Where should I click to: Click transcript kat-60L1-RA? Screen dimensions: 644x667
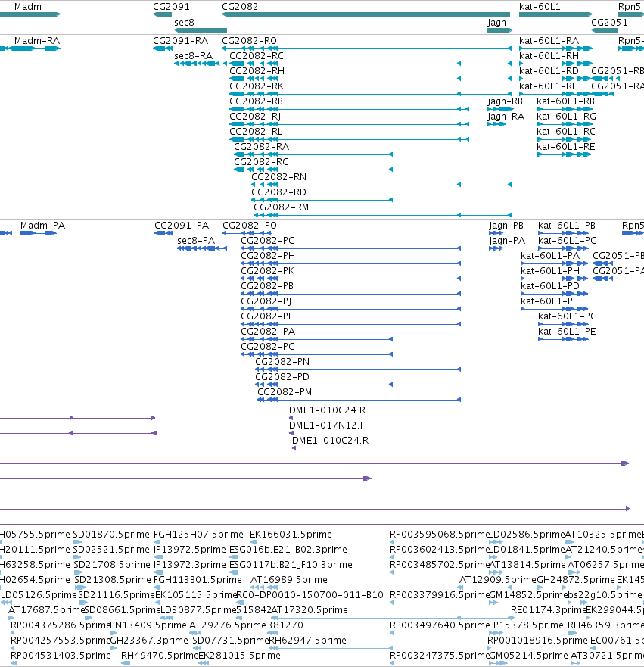tap(549, 41)
